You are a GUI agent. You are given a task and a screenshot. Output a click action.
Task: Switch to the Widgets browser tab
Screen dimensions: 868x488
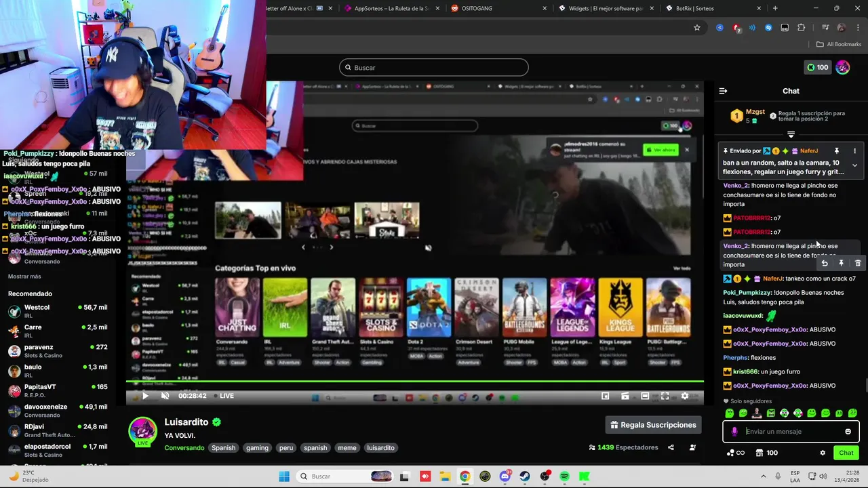pos(606,8)
